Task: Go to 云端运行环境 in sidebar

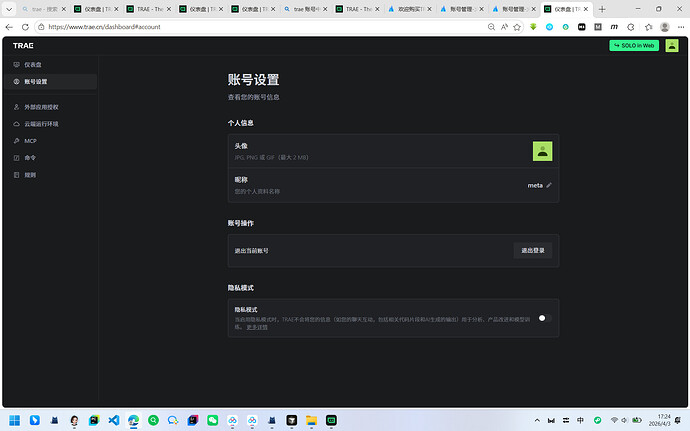Action: [41, 124]
